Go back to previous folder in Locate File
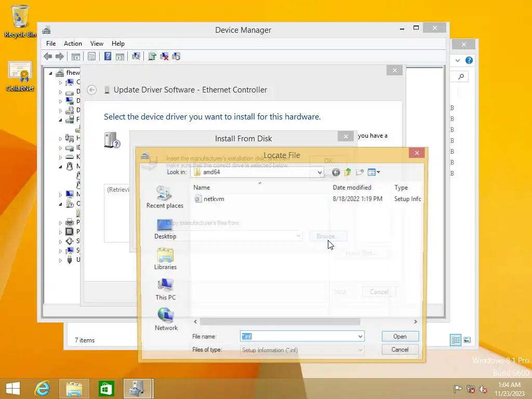The image size is (532, 399). pos(336,172)
